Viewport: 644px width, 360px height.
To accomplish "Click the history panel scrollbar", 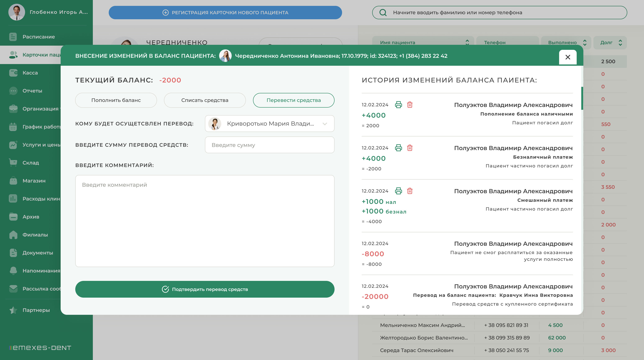I will coord(582,98).
